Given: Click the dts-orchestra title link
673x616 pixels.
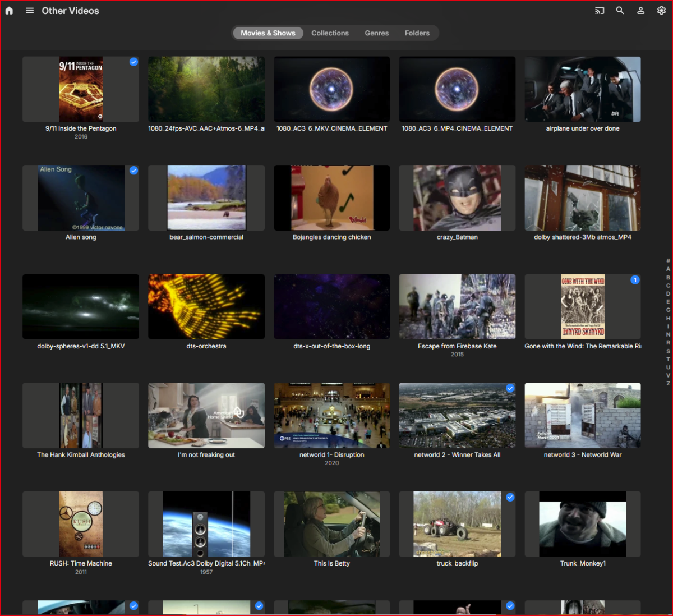Looking at the screenshot, I should click(206, 346).
